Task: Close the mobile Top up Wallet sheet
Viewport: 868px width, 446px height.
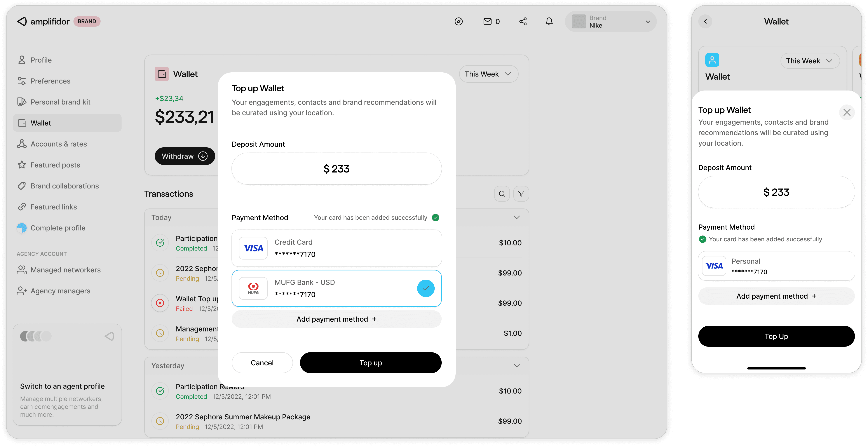Action: pos(846,112)
